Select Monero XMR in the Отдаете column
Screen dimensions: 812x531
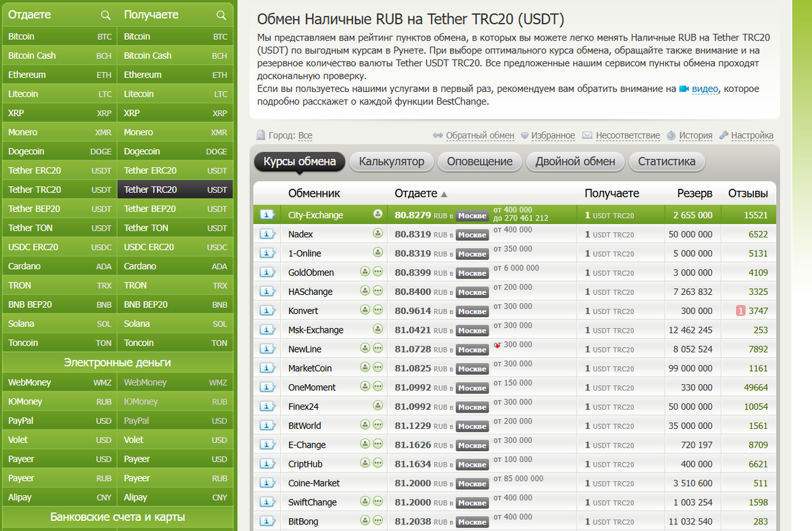(60, 133)
